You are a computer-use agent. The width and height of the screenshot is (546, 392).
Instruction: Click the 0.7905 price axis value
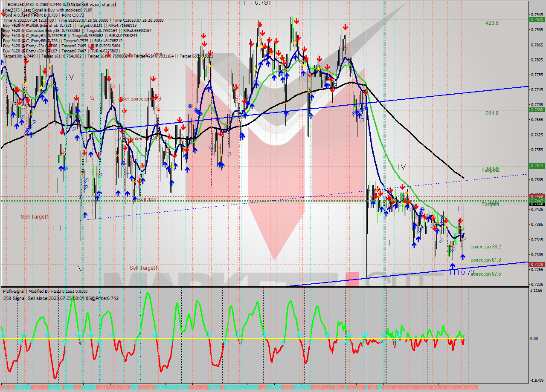pyautogui.click(x=537, y=30)
